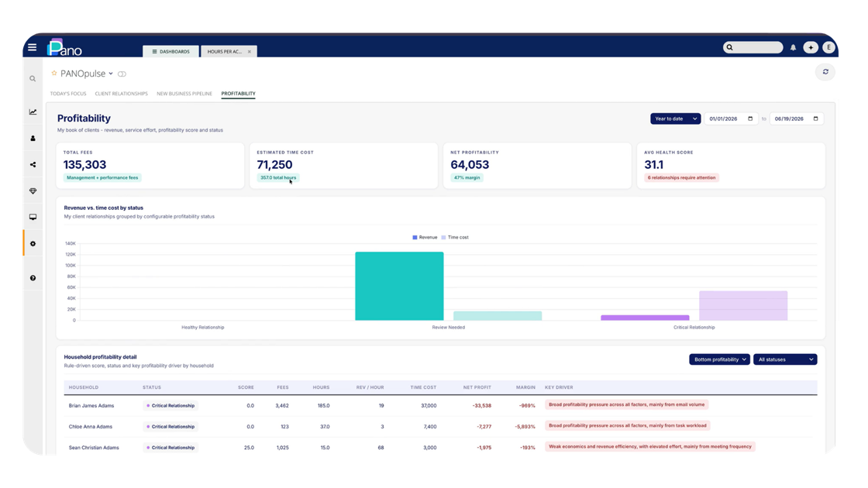The image size is (868, 488).
Task: Click the Critical Relationship time cost bar
Action: pos(743,305)
